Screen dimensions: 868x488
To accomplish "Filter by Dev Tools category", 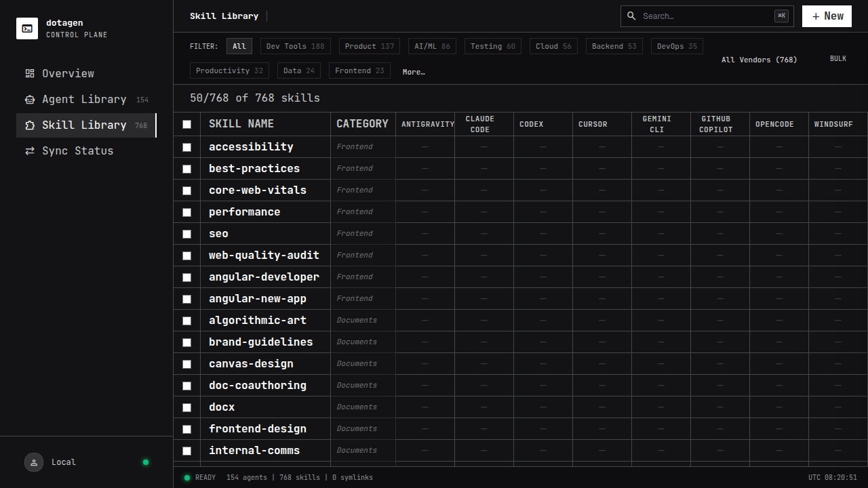I will [296, 46].
